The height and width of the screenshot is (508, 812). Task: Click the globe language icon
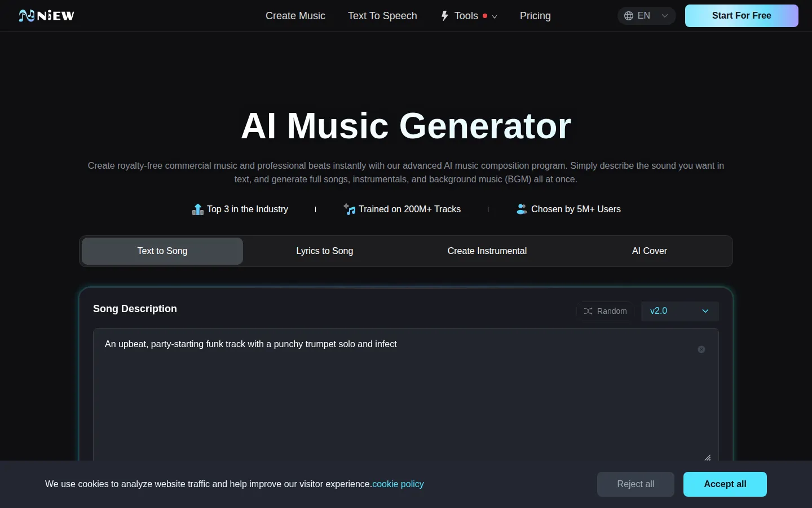click(629, 16)
